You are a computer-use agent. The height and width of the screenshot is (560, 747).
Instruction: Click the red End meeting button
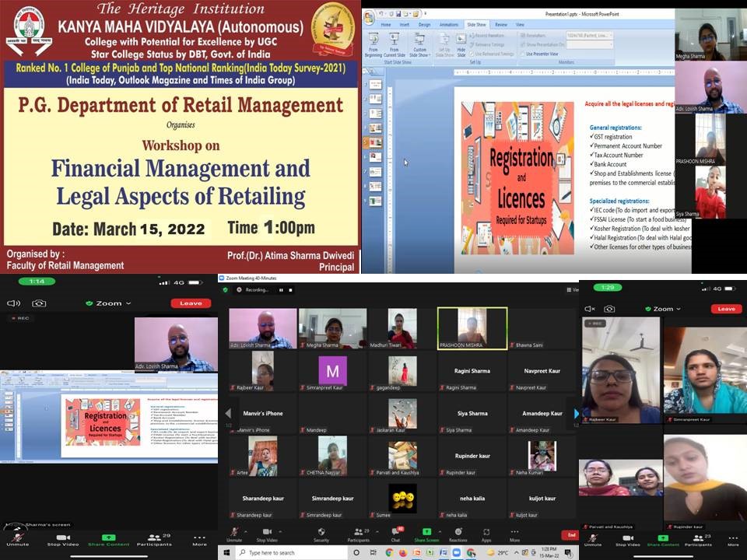point(570,535)
